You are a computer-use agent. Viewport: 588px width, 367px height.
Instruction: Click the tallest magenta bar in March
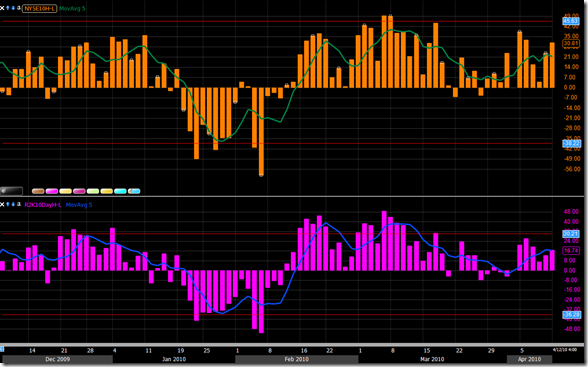[x=384, y=241]
